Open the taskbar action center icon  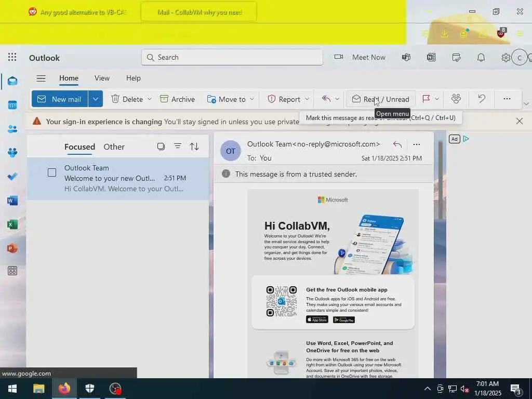point(516,389)
